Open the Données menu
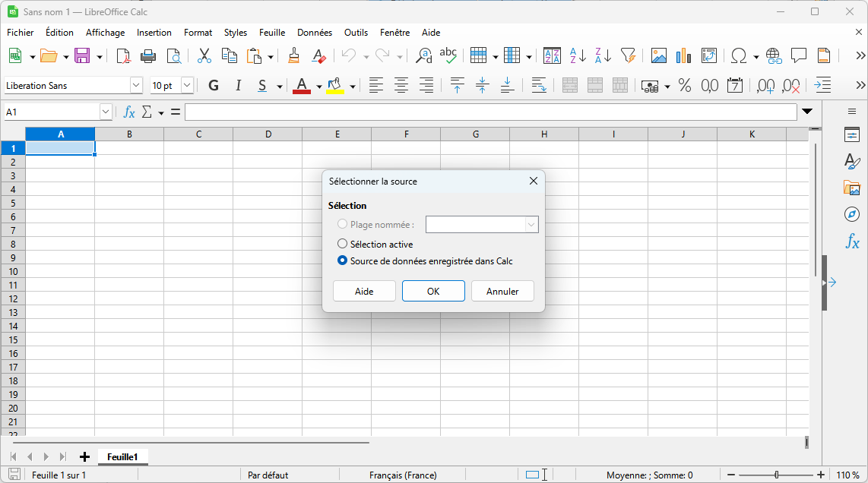This screenshot has height=483, width=868. [x=314, y=33]
